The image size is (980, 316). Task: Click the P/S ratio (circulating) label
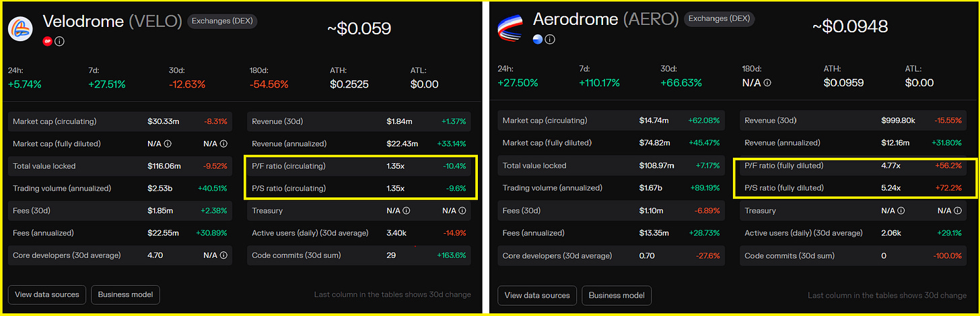289,188
